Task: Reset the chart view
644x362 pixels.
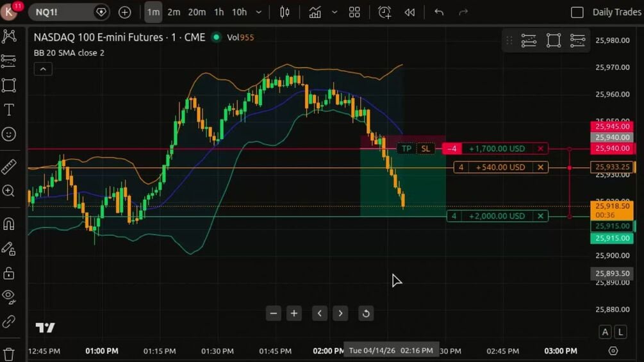Action: pos(366,313)
